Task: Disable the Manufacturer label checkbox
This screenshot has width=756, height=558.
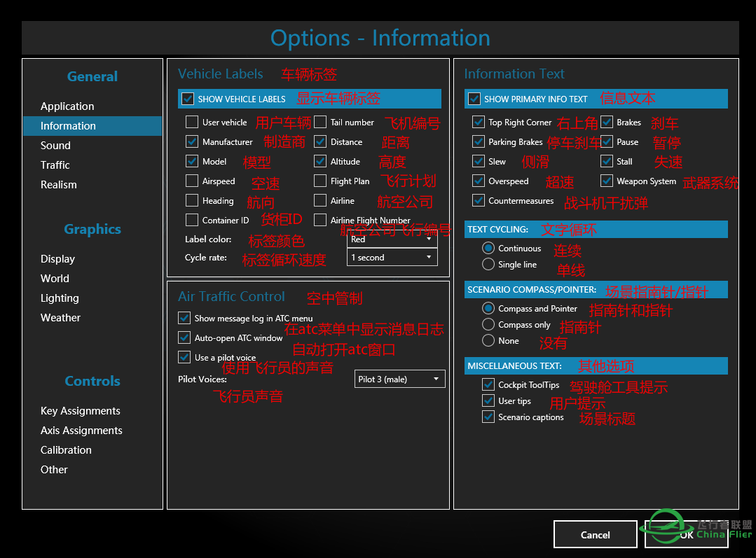Action: (x=193, y=141)
